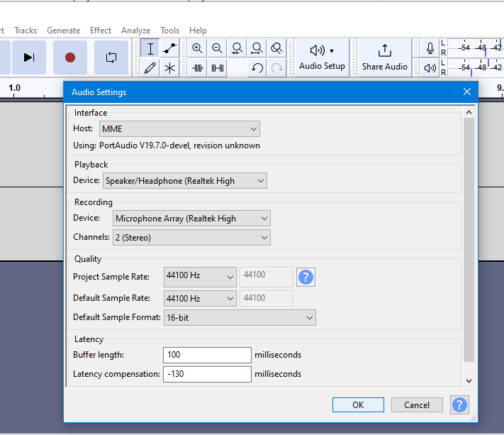Select the Multi-tool asterisk icon

(169, 68)
